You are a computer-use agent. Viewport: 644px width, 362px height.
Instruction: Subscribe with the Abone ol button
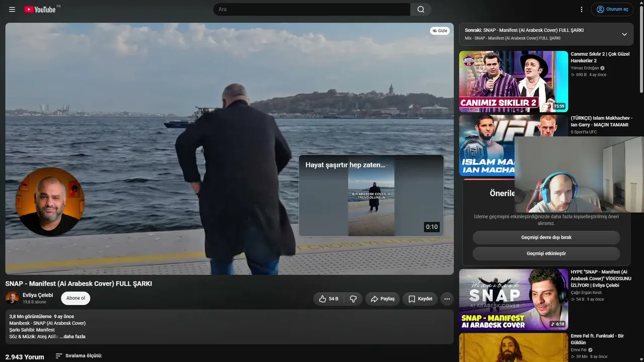(x=75, y=298)
